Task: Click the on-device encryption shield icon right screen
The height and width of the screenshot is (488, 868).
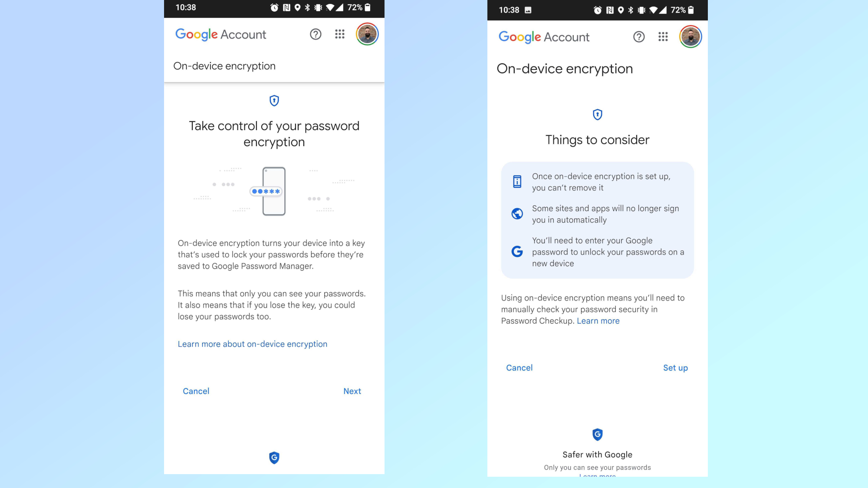Action: [x=597, y=115]
